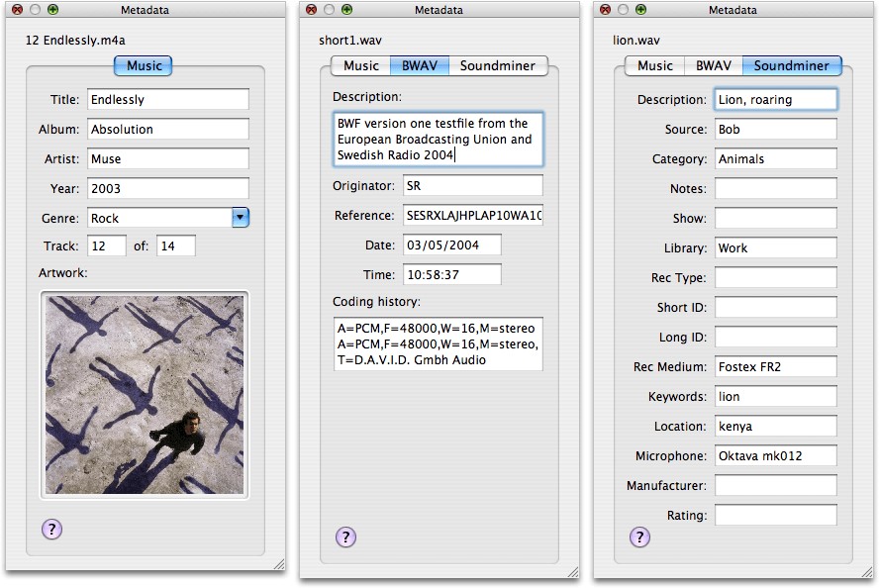
Task: Zoom the Endlessly.m4a Metadata window
Action: pos(53,10)
